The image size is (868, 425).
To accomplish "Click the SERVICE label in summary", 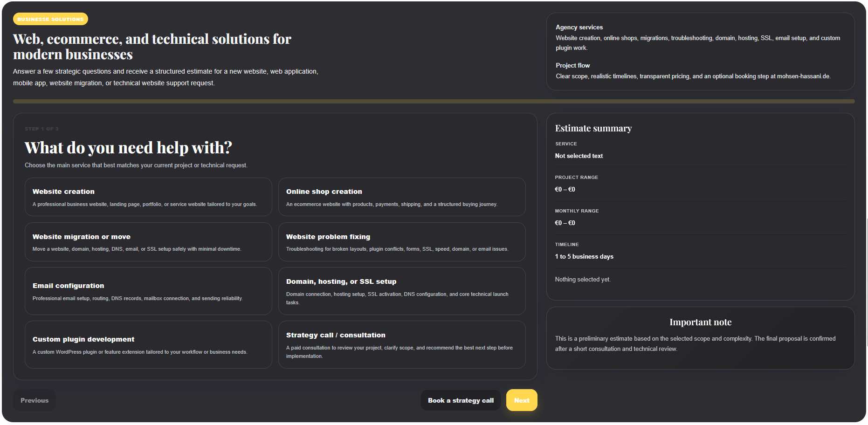I will (566, 144).
